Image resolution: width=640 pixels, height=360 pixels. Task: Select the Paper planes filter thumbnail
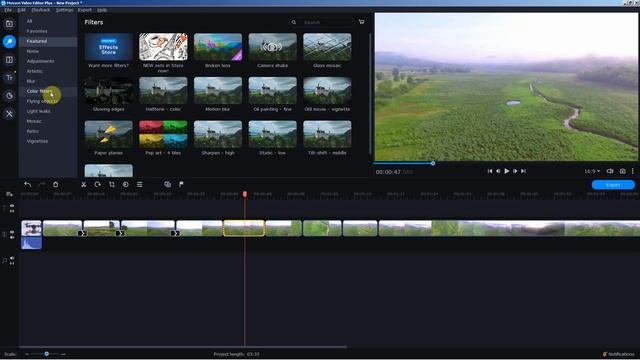coord(109,134)
